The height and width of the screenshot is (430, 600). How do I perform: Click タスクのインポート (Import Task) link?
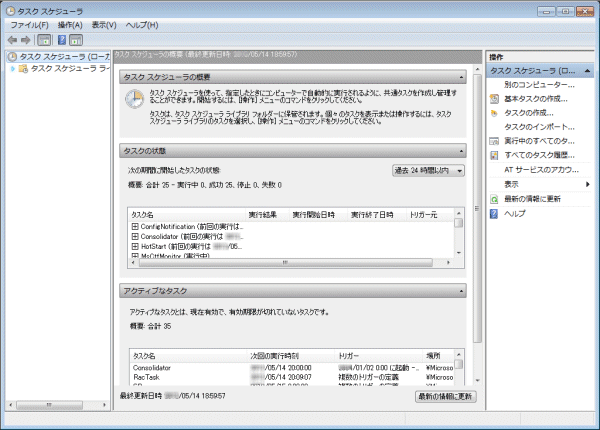tap(538, 127)
